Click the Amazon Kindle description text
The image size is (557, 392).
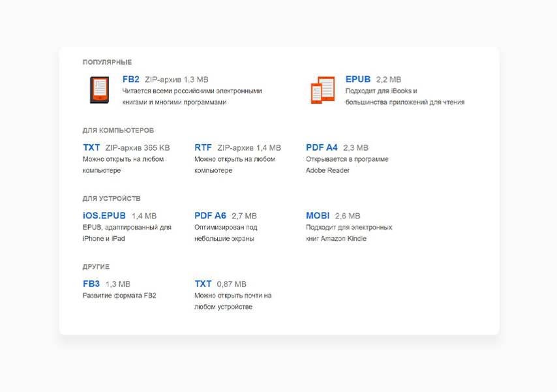tap(336, 239)
